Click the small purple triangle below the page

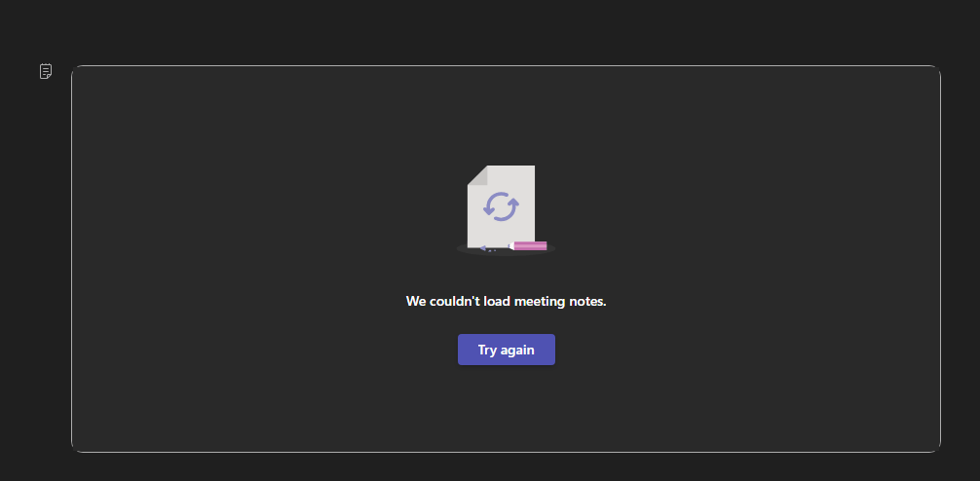tap(483, 248)
